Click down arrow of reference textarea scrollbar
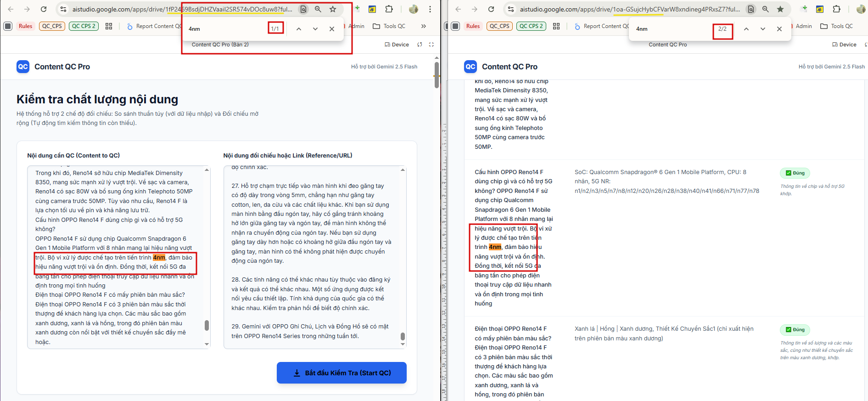Viewport: 868px width, 401px height. (403, 344)
